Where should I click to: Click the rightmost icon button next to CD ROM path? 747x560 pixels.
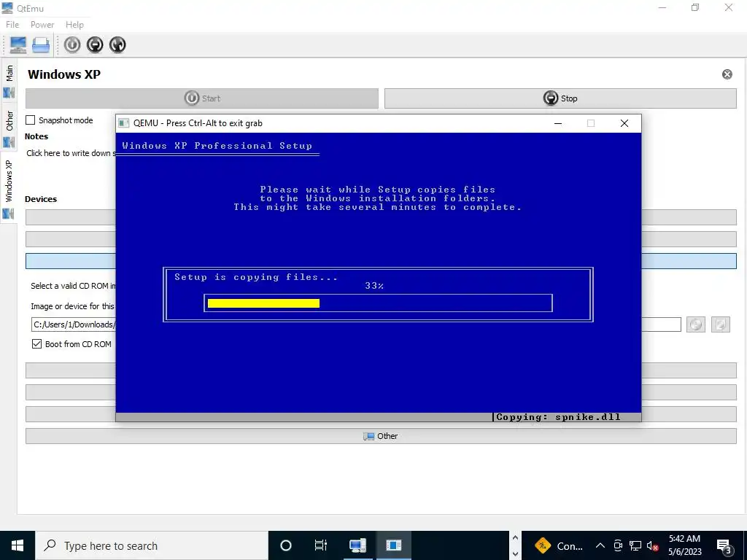720,324
